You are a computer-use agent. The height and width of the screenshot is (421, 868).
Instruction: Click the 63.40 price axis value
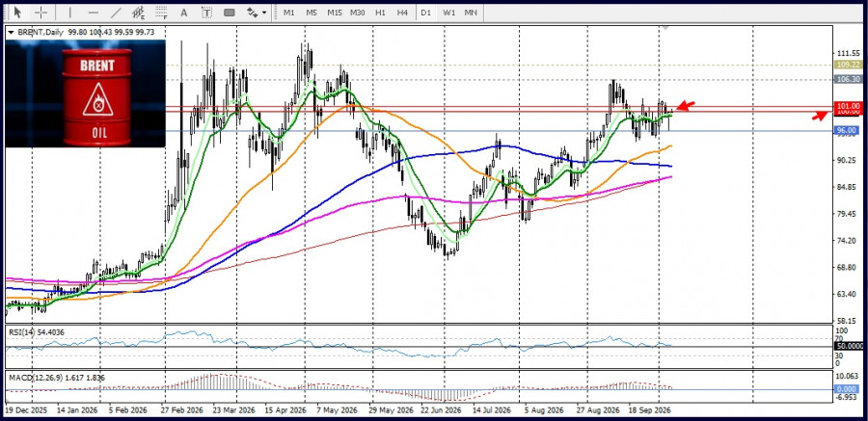[x=847, y=294]
